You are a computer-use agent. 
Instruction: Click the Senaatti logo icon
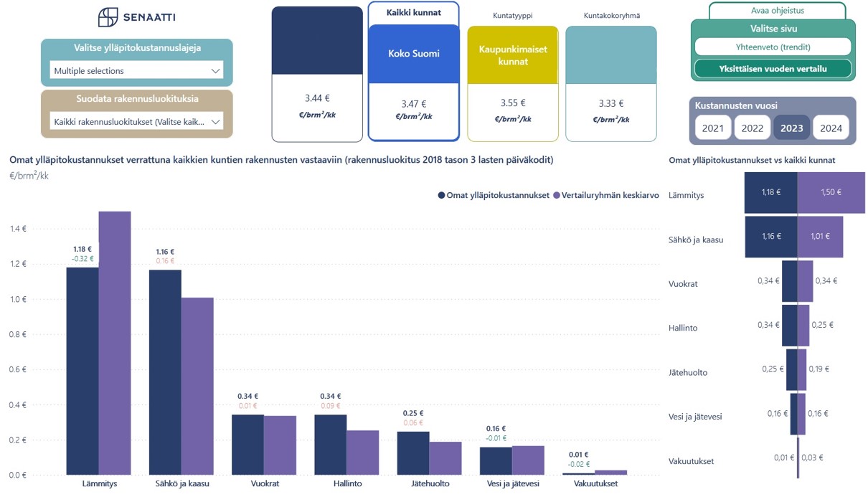tap(108, 17)
